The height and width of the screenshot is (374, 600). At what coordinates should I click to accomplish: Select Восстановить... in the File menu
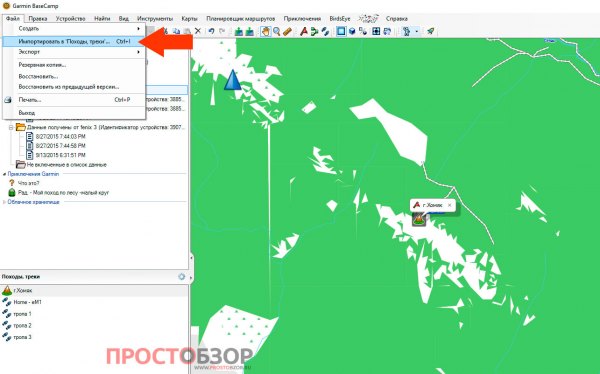74,76
